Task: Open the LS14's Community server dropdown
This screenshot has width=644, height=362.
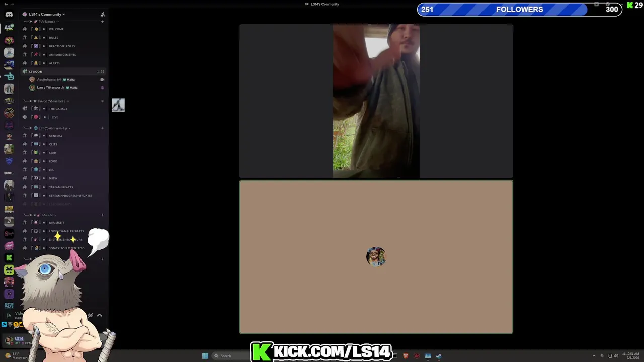Action: (x=47, y=14)
